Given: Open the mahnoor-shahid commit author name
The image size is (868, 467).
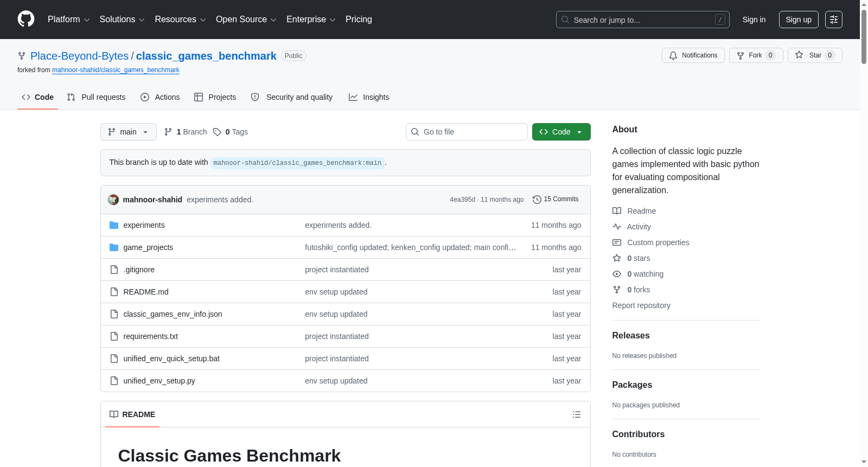Looking at the screenshot, I should [x=152, y=200].
